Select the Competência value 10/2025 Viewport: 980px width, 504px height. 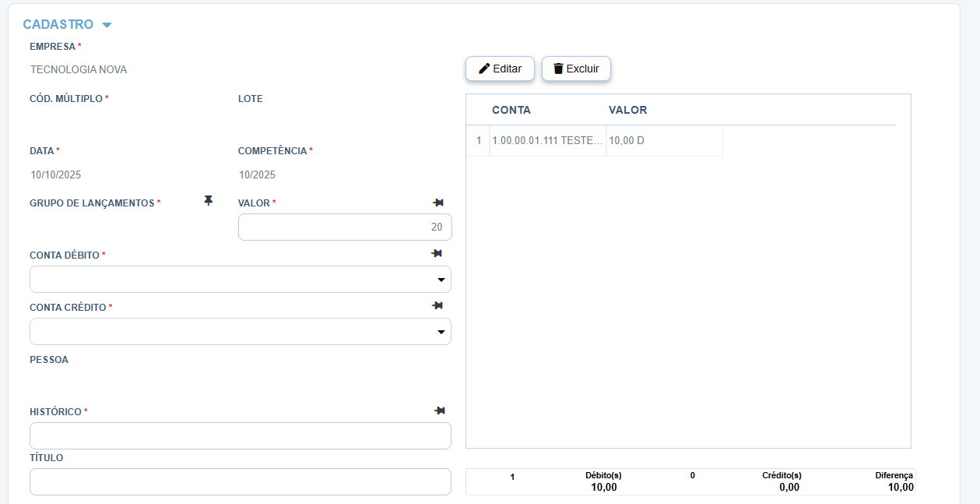257,174
